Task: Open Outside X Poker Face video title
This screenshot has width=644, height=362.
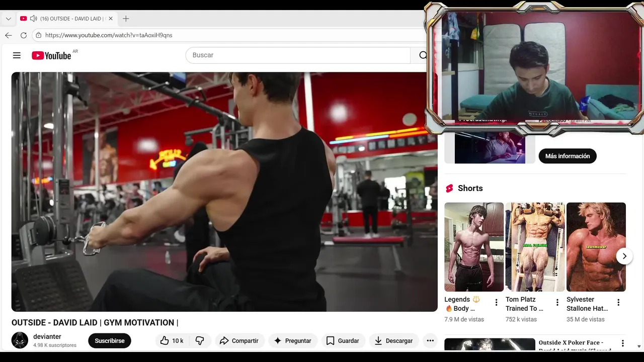Action: pyautogui.click(x=576, y=345)
